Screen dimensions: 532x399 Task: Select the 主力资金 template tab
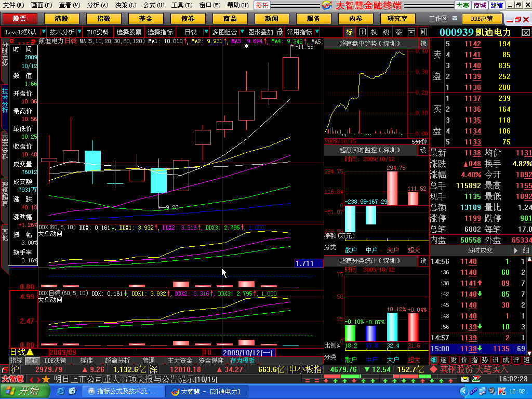pos(180,361)
